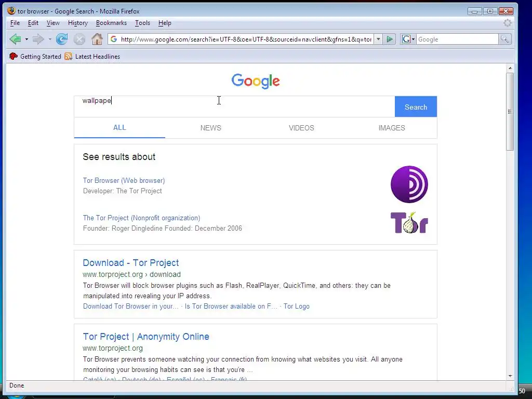This screenshot has width=532, height=399.
Task: Click the Stop loading icon
Action: coord(79,39)
